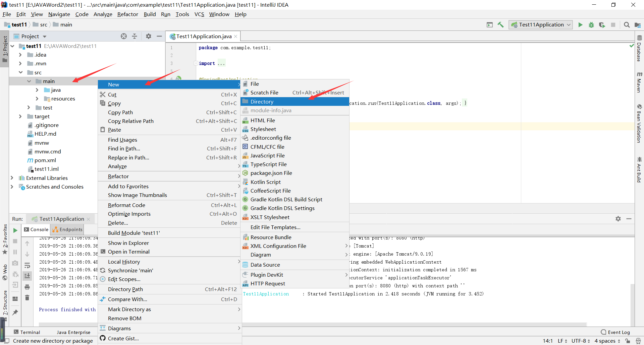The height and width of the screenshot is (345, 644).
Task: Open the Terminal at the bottom
Action: [30, 332]
